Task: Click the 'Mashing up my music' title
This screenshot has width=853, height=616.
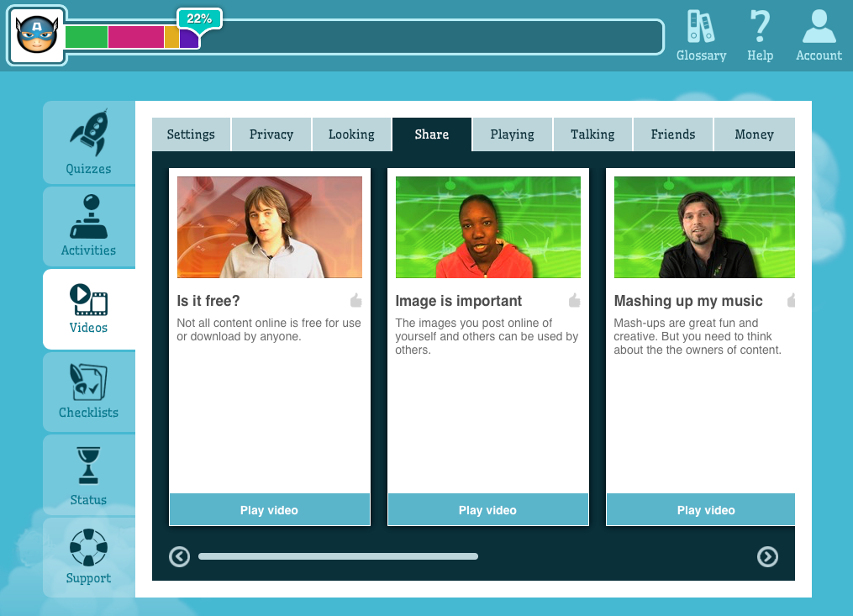Action: pos(688,301)
